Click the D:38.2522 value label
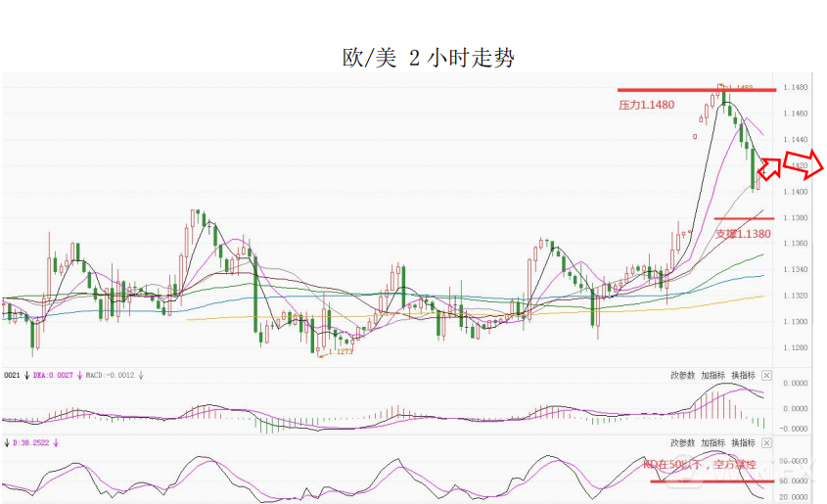 [30, 443]
